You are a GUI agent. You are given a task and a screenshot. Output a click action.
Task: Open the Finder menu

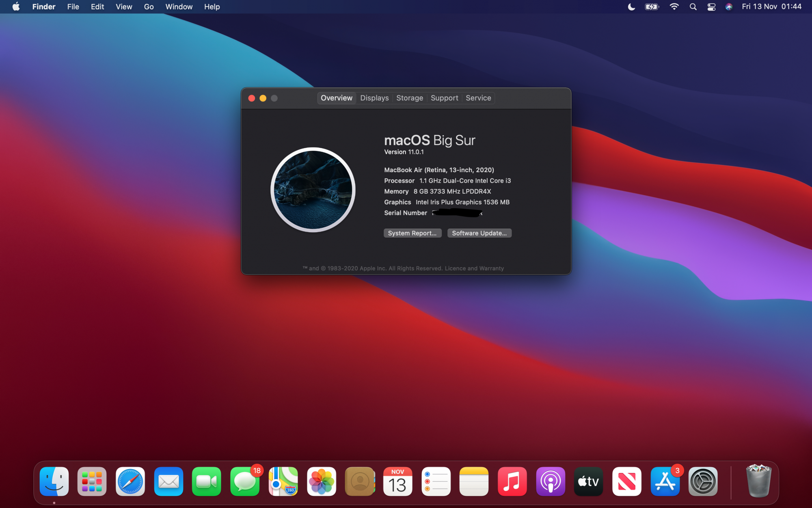[x=44, y=7]
